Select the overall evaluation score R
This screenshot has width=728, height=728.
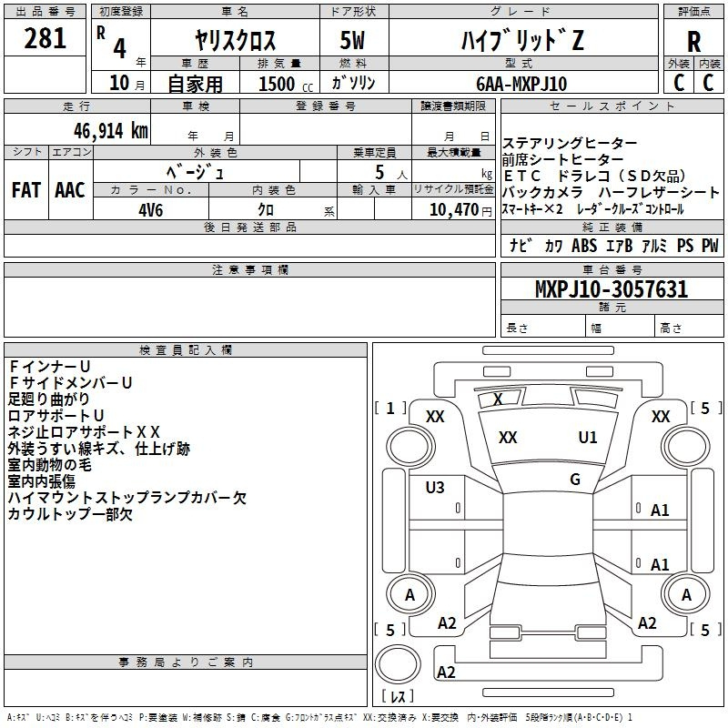tap(693, 42)
